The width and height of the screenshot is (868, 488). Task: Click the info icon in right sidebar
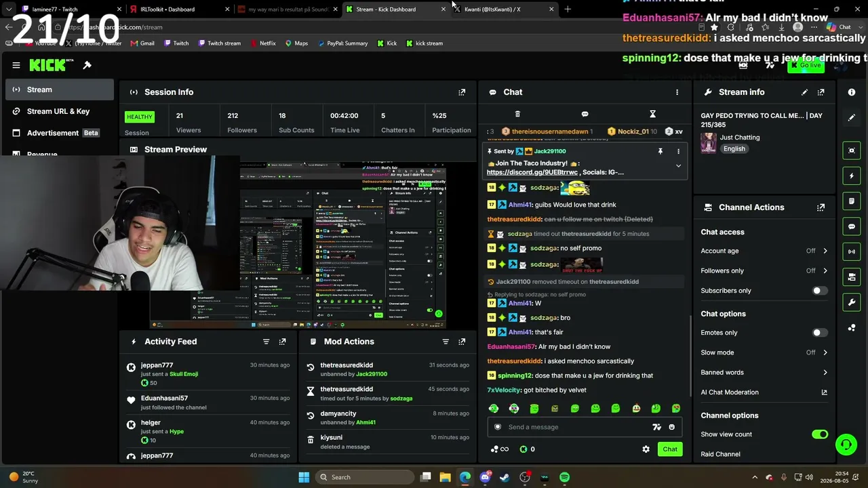tap(852, 92)
